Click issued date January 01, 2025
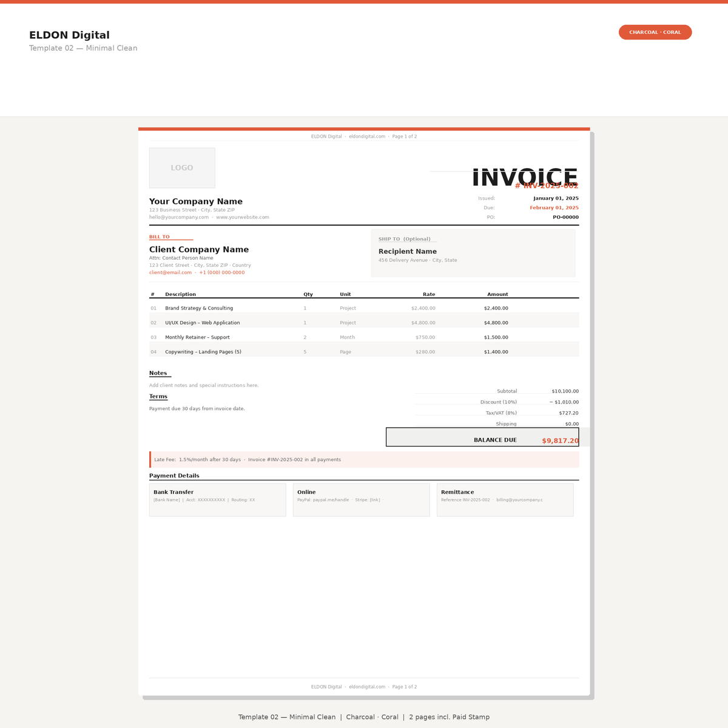728x728 pixels. coord(556,198)
